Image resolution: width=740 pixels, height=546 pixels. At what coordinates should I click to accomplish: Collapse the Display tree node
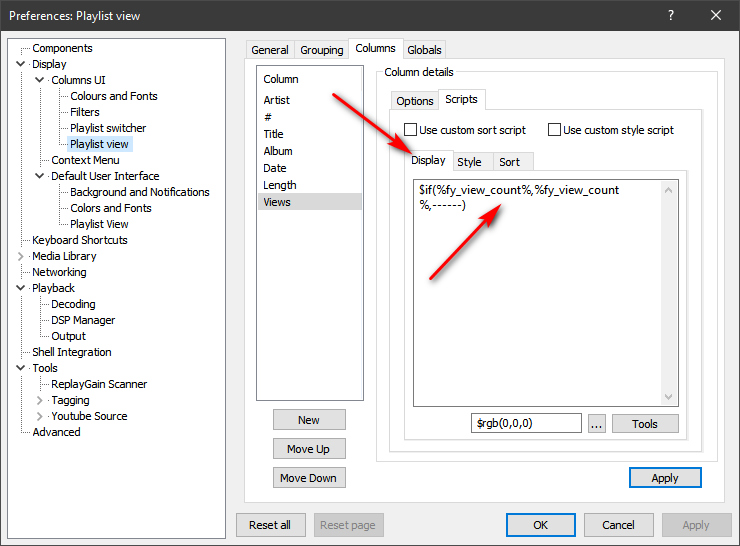(22, 64)
